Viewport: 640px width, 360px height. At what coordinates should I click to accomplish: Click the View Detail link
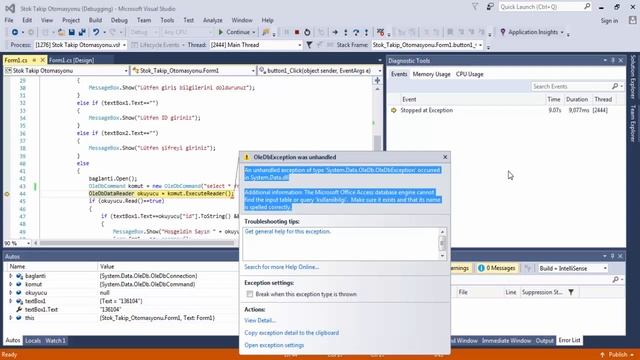260,320
